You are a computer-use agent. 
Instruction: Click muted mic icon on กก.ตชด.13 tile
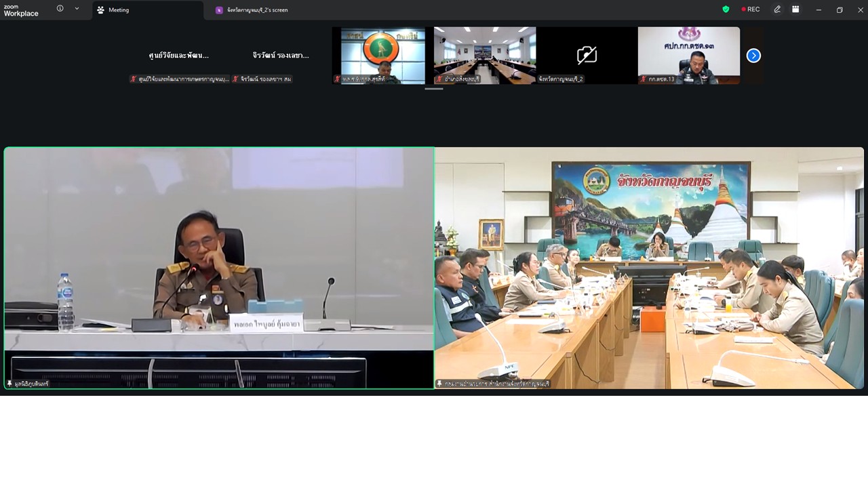(643, 79)
